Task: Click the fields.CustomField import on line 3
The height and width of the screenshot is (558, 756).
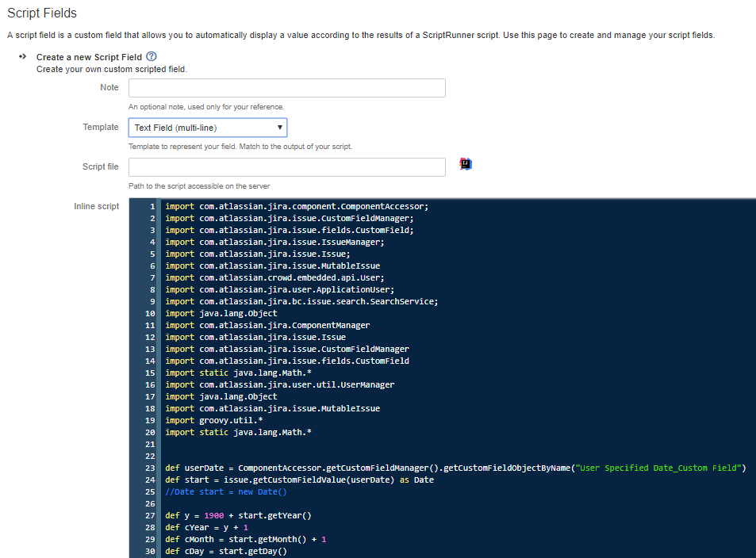Action: (x=290, y=231)
